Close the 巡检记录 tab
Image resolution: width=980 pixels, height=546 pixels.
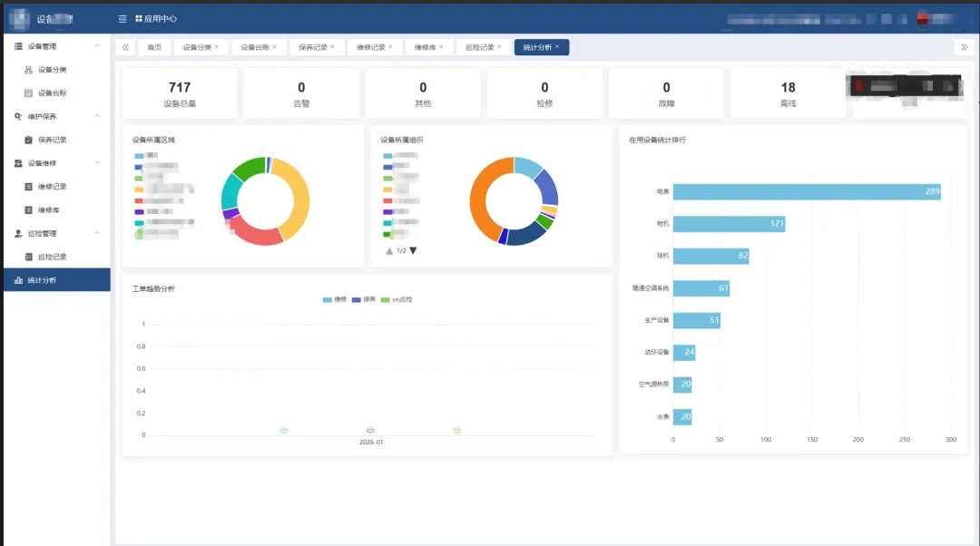499,47
